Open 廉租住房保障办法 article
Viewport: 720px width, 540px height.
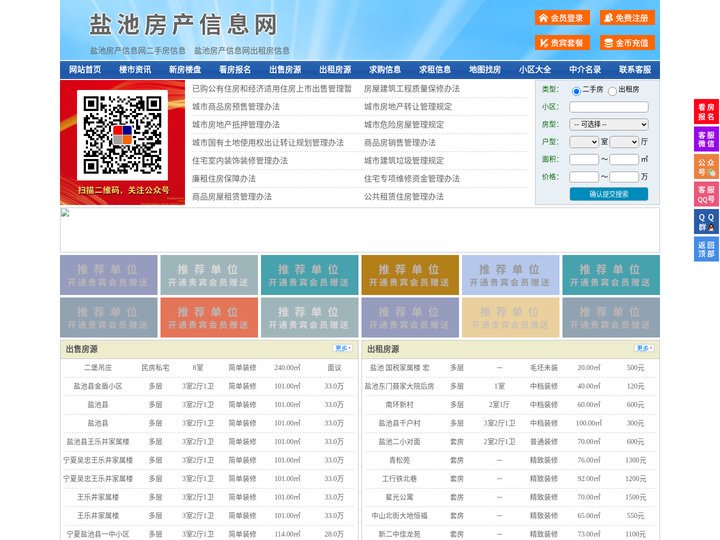pos(224,179)
